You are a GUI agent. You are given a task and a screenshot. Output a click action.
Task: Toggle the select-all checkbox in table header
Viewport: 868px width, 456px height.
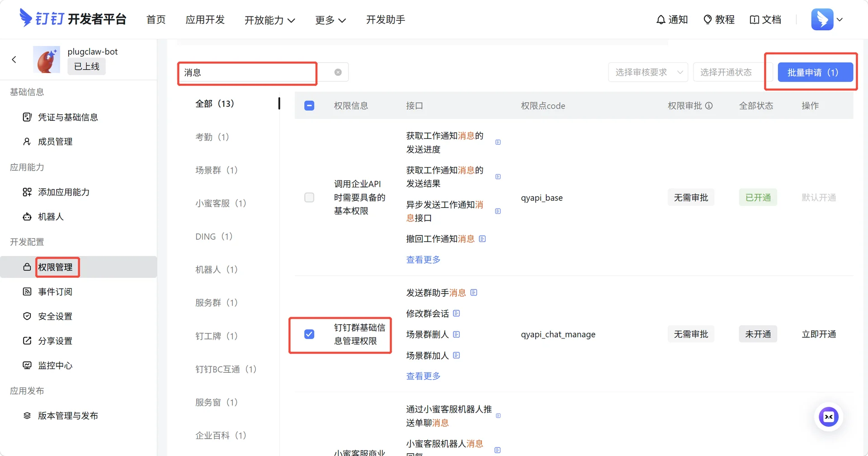coord(309,106)
